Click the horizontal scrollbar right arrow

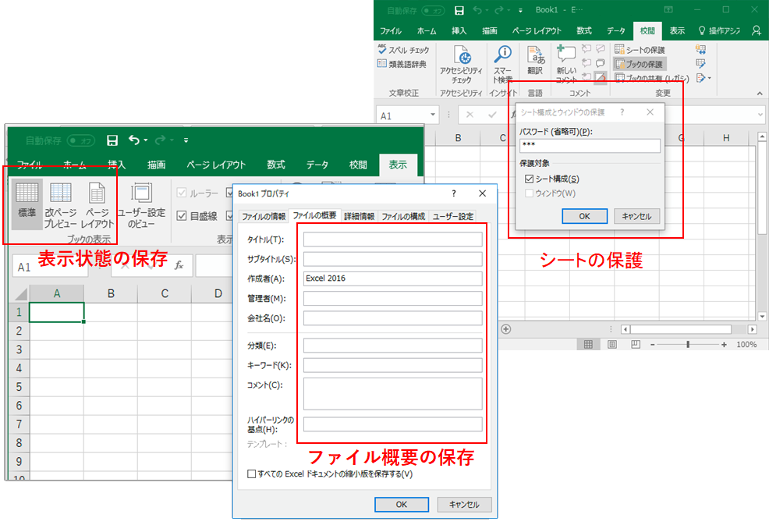click(x=753, y=329)
